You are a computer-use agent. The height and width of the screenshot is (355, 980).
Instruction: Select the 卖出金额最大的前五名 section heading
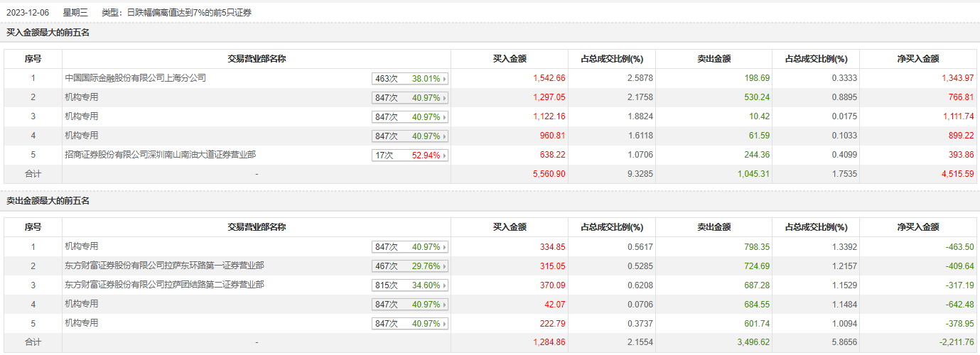48,201
